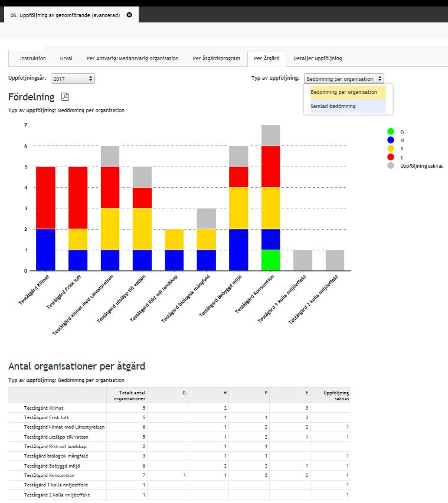Click the red segment of Teståtgärd Klimat bar

click(x=45, y=198)
